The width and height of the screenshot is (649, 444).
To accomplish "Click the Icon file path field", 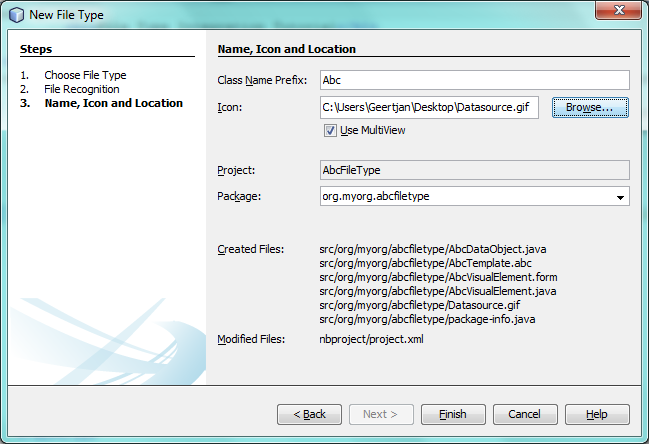I will coord(428,107).
